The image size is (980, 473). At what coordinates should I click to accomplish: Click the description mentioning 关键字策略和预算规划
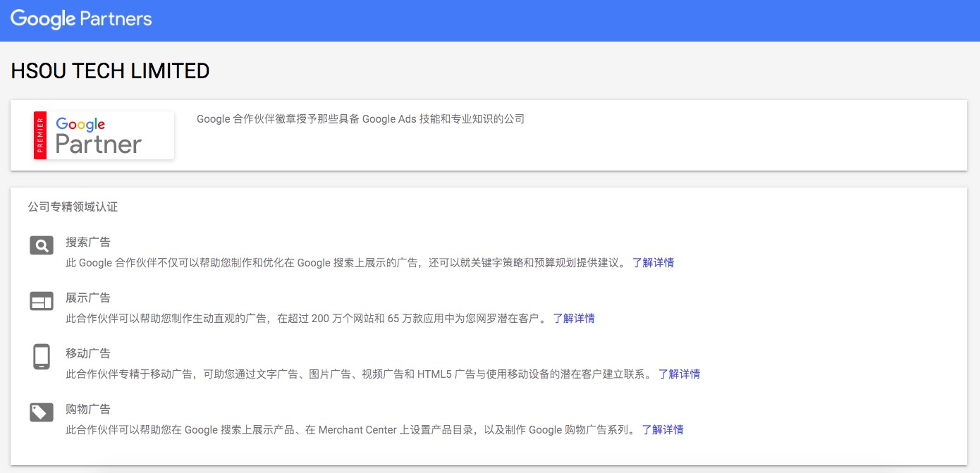coord(346,262)
